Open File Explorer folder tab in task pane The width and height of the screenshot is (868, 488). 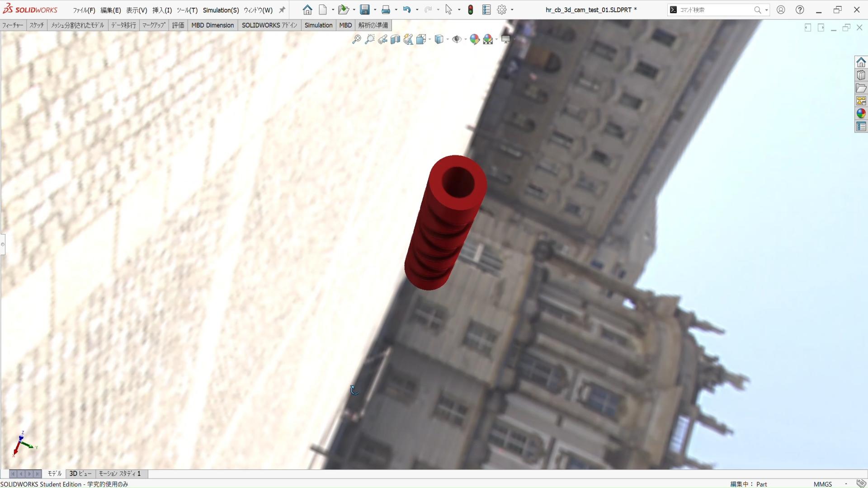click(x=861, y=88)
